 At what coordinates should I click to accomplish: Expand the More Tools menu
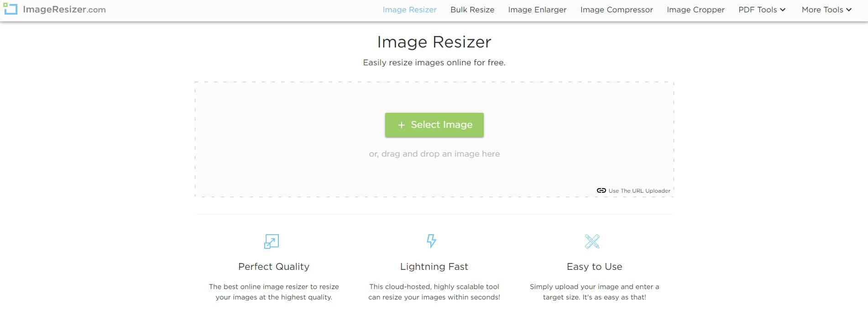[823, 9]
